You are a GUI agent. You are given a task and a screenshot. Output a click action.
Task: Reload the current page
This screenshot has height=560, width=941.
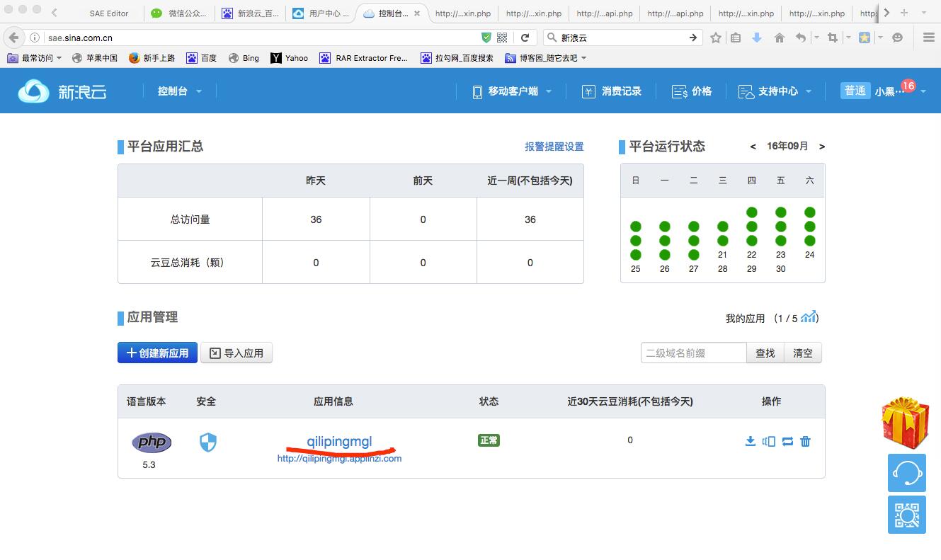pyautogui.click(x=525, y=38)
